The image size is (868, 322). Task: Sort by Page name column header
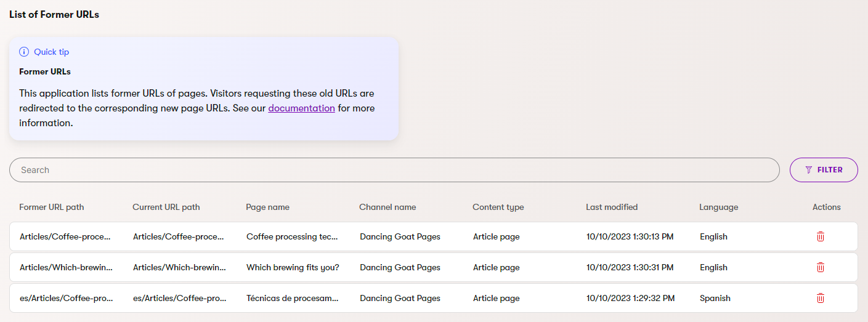point(267,207)
